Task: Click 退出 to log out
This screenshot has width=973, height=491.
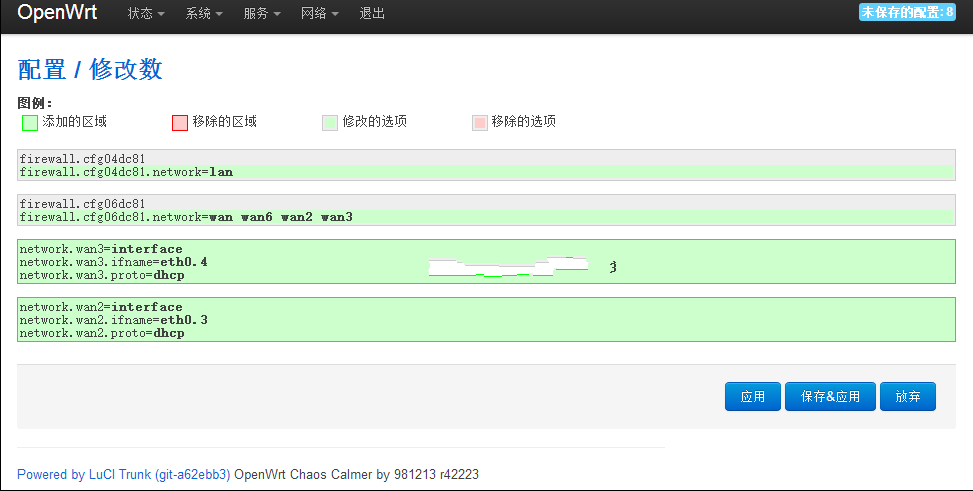Action: click(372, 14)
